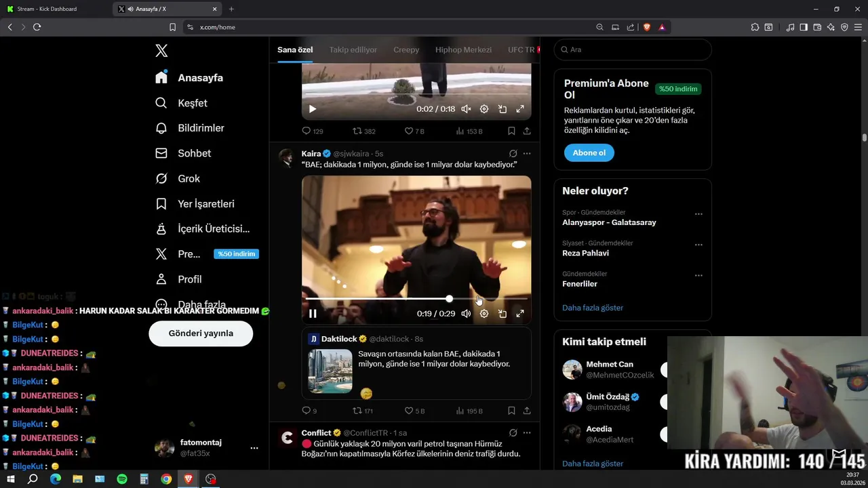
Task: Open more options on Kaira's post
Action: pyautogui.click(x=527, y=154)
